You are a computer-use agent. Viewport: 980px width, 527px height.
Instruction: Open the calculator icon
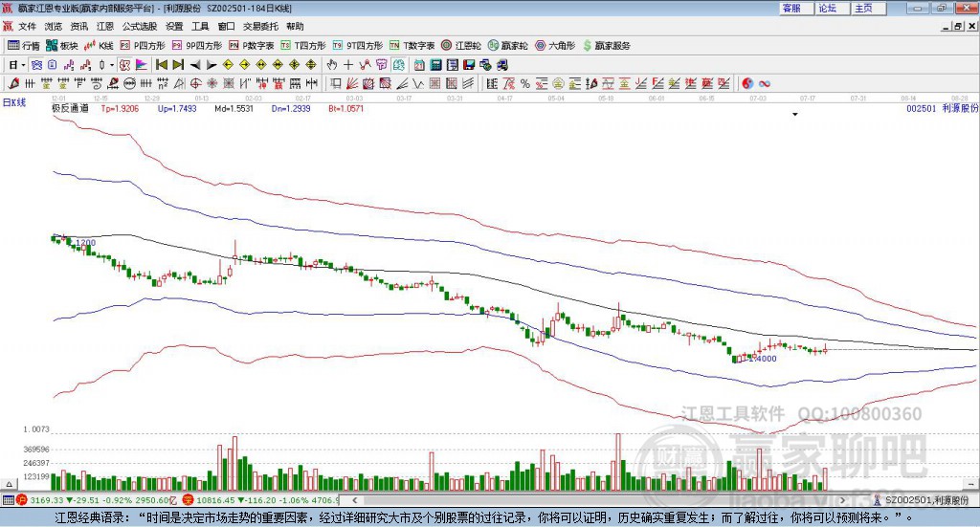click(435, 65)
